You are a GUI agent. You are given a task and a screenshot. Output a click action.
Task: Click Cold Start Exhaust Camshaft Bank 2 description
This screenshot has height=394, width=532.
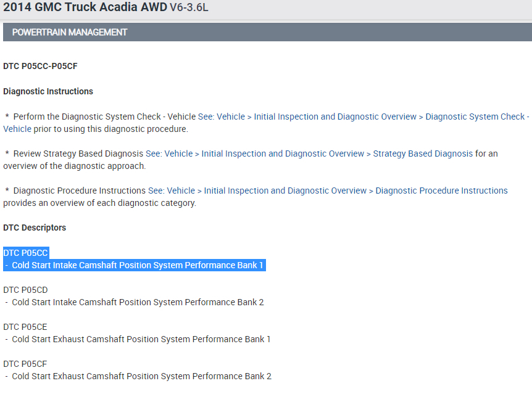(x=141, y=376)
